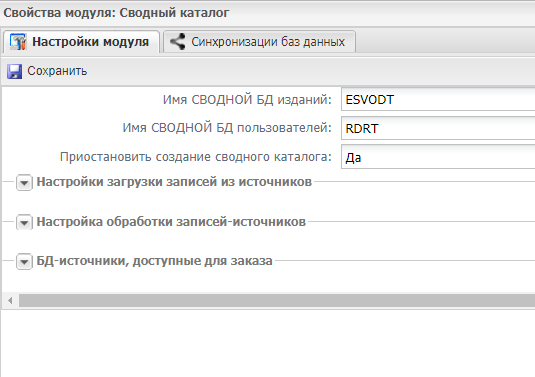535x377 pixels.
Task: Click label Имя СВОДНОЙ БД пользователей
Action: coord(227,128)
